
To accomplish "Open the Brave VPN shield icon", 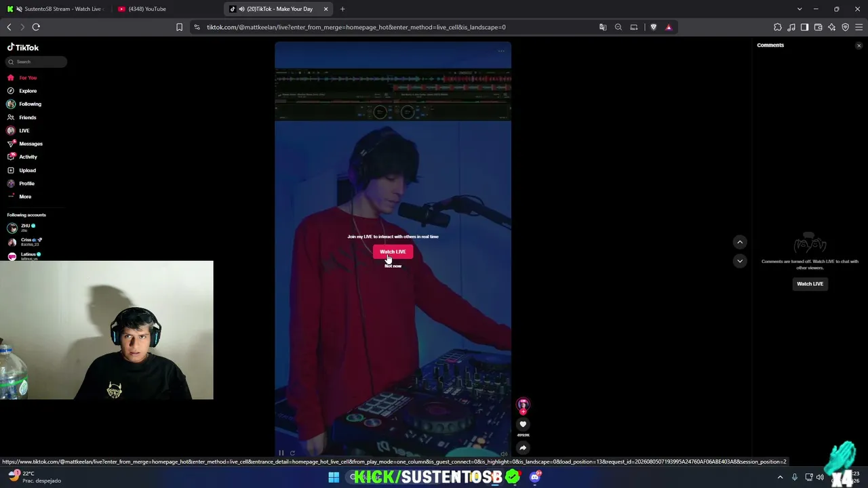I will [x=846, y=27].
